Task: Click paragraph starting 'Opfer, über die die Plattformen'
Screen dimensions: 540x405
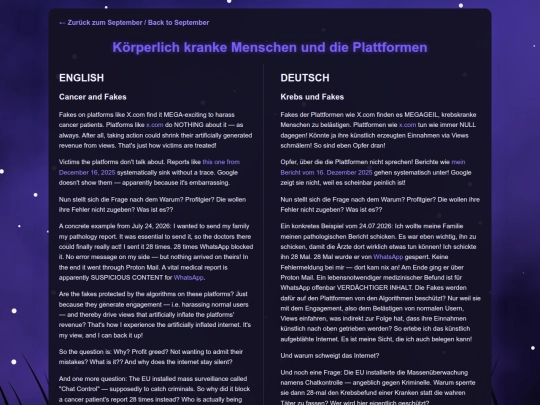Action: [376, 172]
